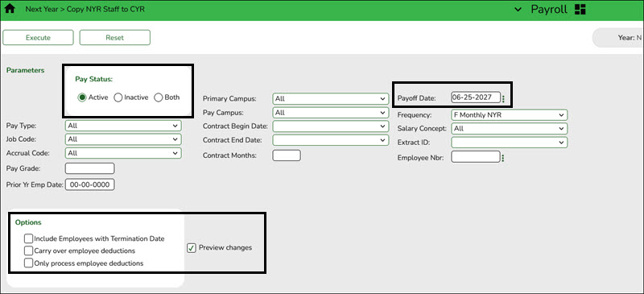Click the Payoff Date field

click(x=476, y=97)
